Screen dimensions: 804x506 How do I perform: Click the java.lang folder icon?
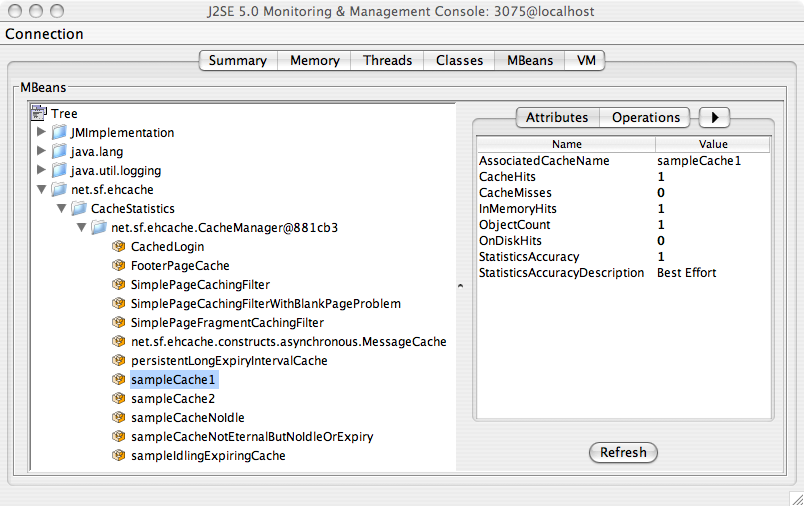coord(59,151)
